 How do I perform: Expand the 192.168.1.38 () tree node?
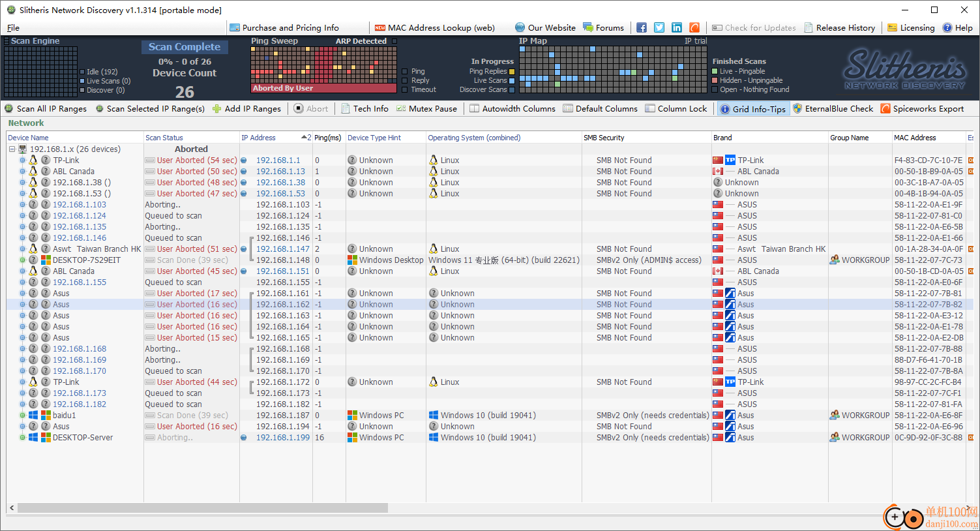click(x=22, y=182)
